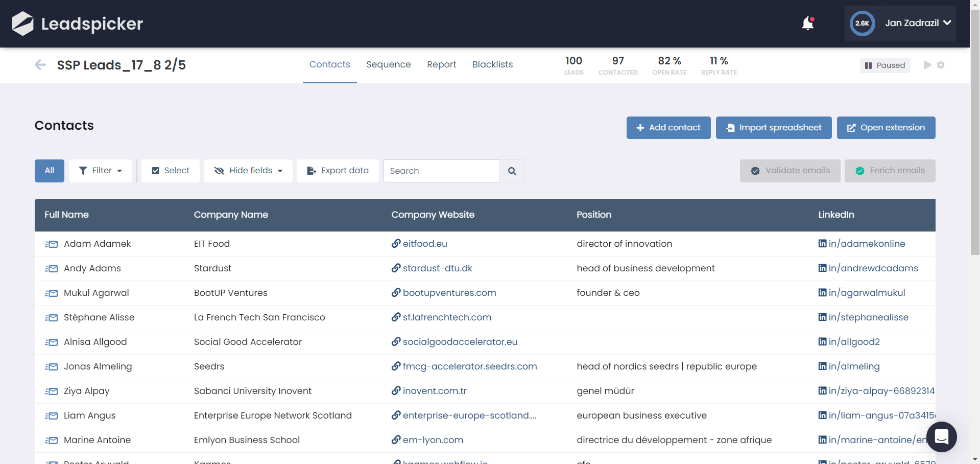980x464 pixels.
Task: Expand the Hide fields dropdown
Action: pyautogui.click(x=280, y=171)
